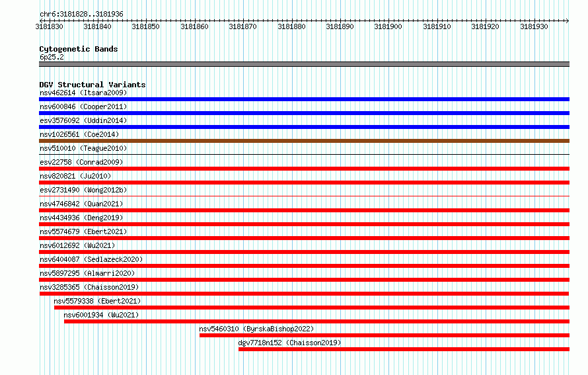Screen dimensions: 588x375
Task: Click the nsv462614 (Itsara2009) variant label
Action: (83, 93)
